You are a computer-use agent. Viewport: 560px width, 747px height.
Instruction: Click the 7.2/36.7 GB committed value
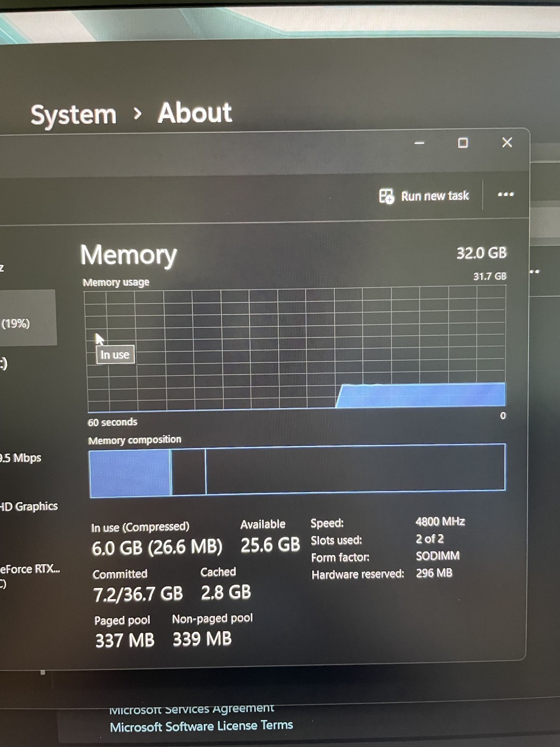[138, 594]
